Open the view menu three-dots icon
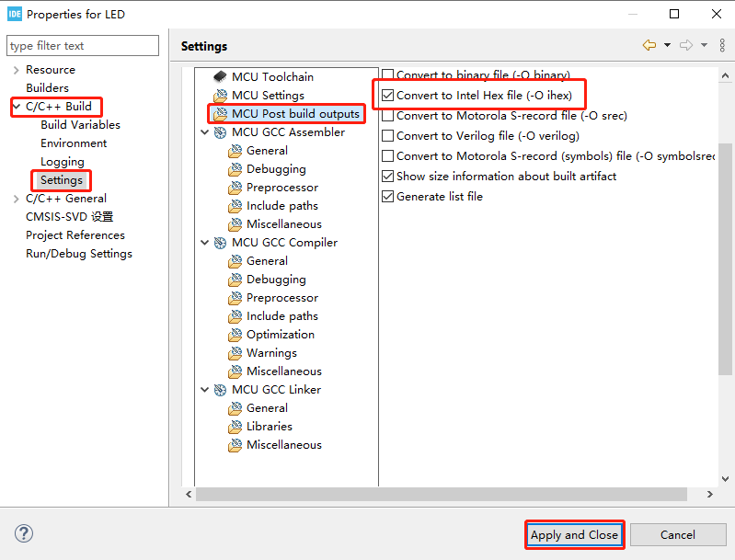 [722, 45]
